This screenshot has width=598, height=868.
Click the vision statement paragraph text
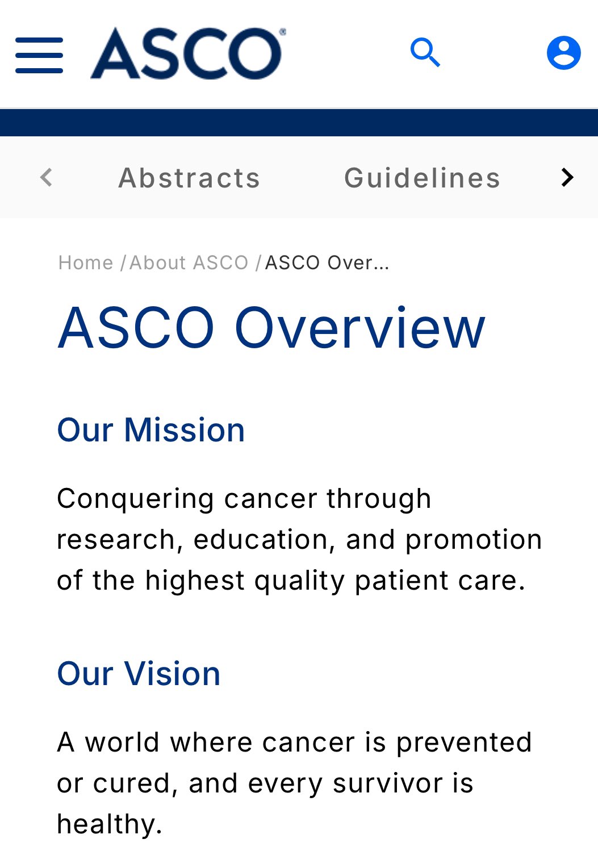[x=294, y=783]
